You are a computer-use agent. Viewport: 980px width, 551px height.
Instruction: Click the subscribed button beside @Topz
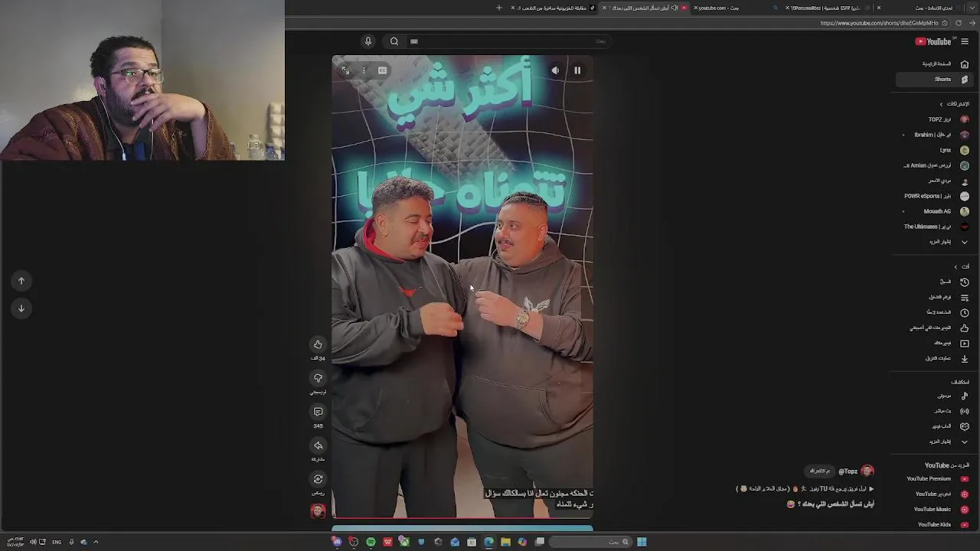click(820, 471)
